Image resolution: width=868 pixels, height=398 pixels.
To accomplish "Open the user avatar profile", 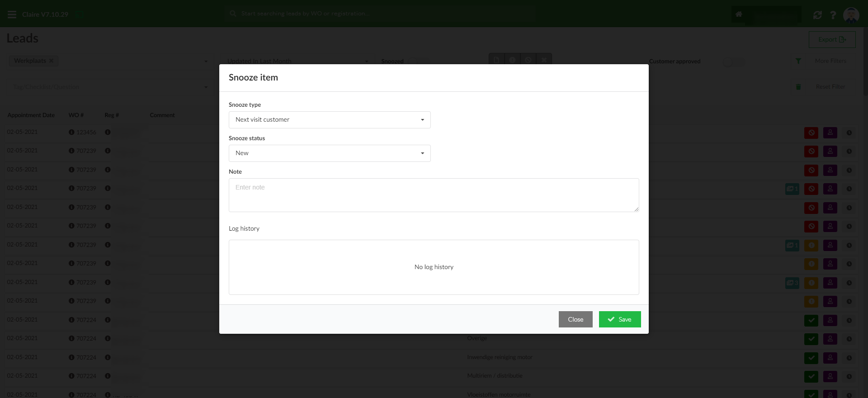I will click(851, 15).
